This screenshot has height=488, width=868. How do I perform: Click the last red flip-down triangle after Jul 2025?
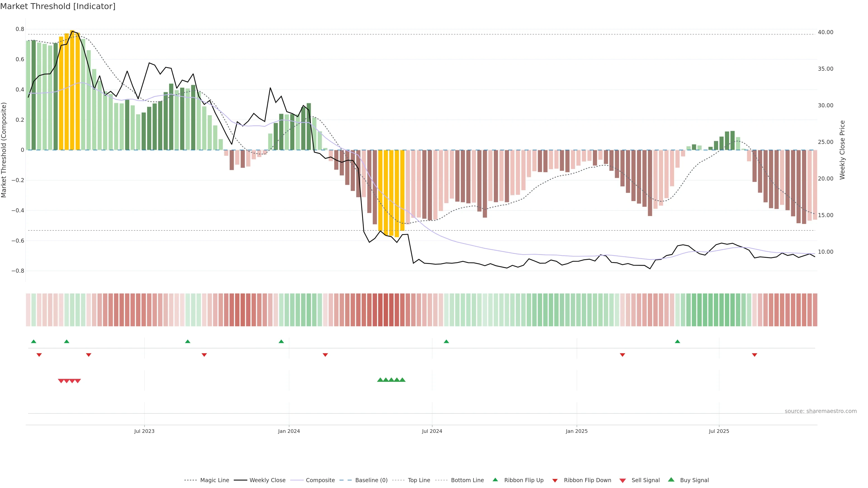[755, 355]
